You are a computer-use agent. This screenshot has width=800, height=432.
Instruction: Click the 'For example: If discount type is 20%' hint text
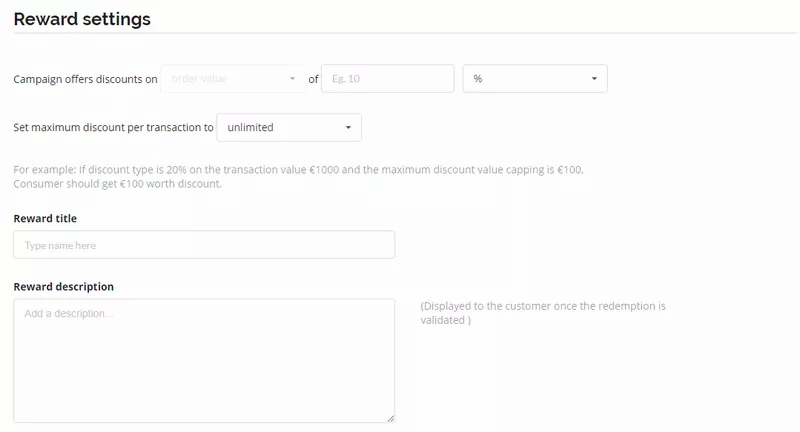[298, 176]
